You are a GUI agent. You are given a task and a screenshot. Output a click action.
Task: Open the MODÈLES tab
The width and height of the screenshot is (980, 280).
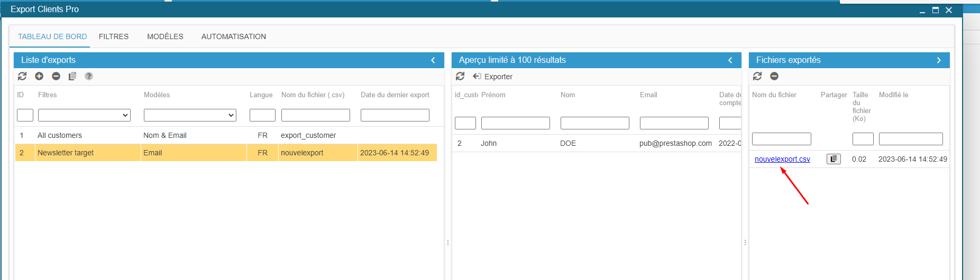[x=165, y=36]
